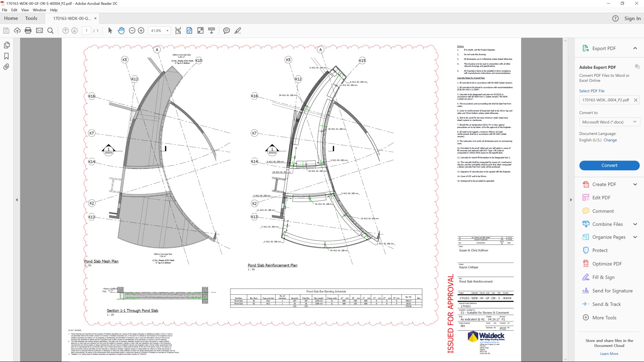
Task: Click the Send file by email icon
Action: pos(39,31)
